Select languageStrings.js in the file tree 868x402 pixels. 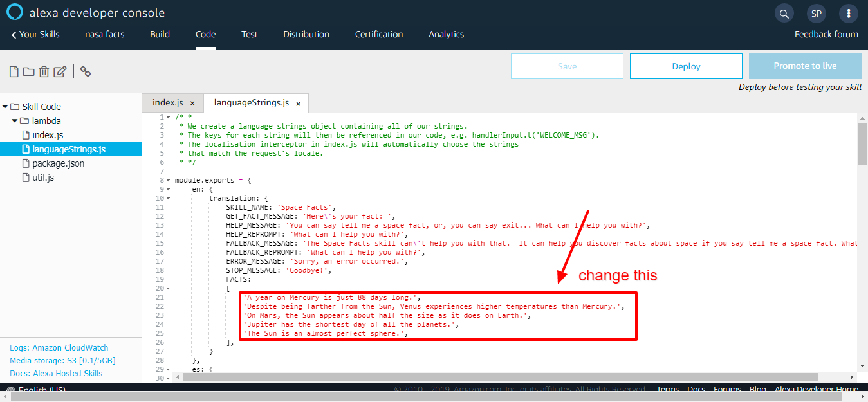[x=70, y=149]
